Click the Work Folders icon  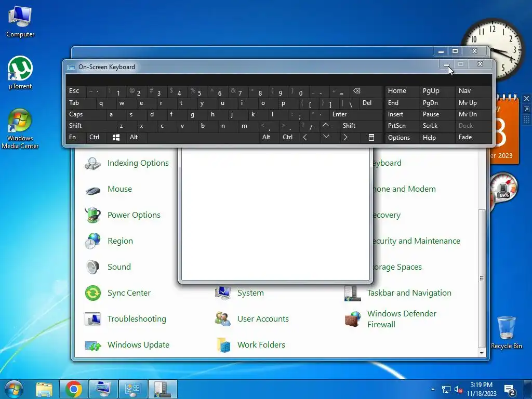point(223,345)
